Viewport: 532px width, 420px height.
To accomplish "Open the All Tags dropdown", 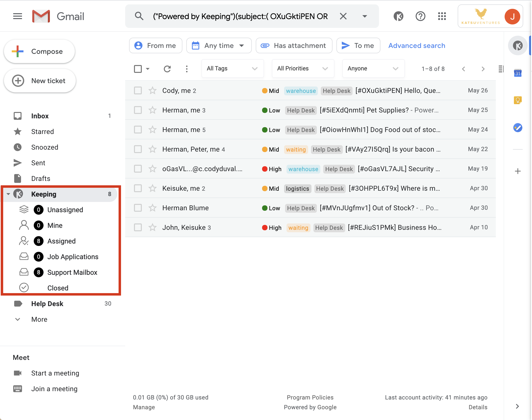I will 233,69.
